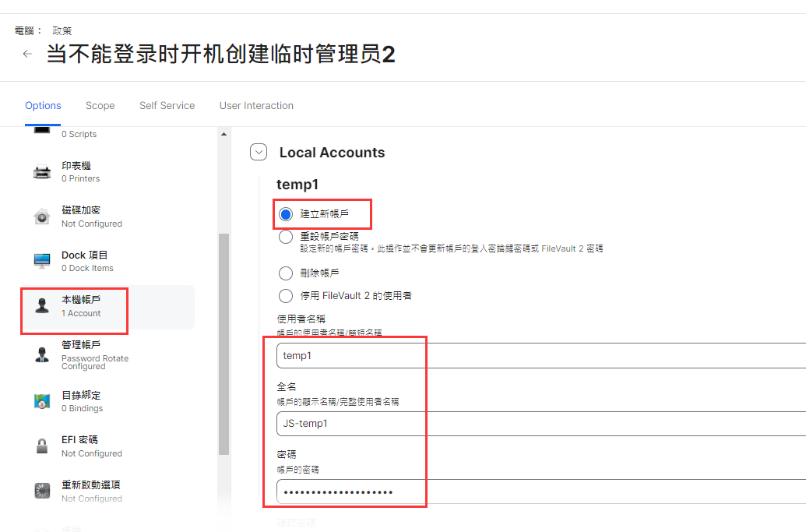Screen dimensions: 806x532
Task: Select the printer icon for 印表機
Action: click(42, 172)
